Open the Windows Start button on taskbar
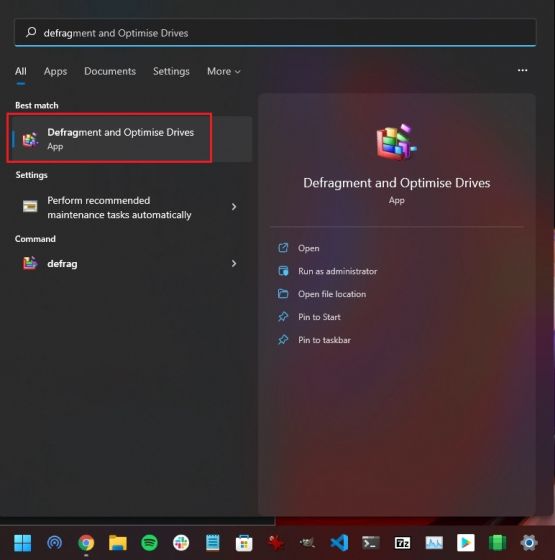Screen dimensions: 555x560 [22, 543]
